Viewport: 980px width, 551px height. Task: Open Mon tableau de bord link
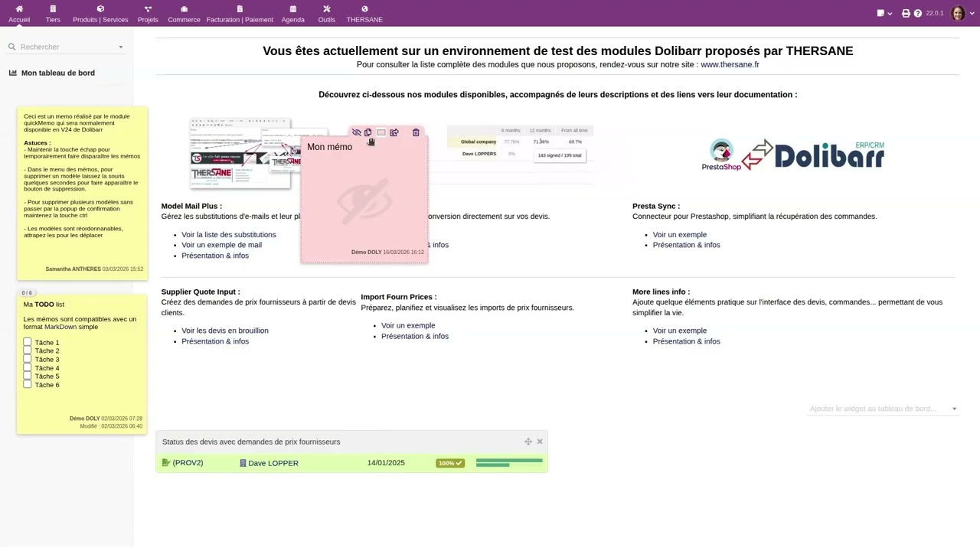pos(58,73)
